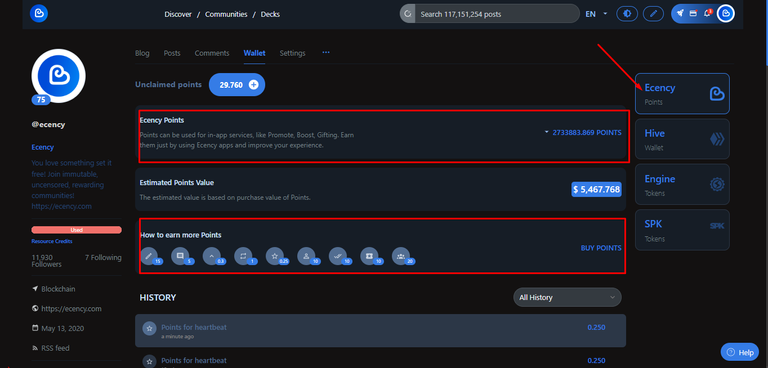Click the group referral reward icon worth 20
768x368 pixels.
click(x=401, y=256)
